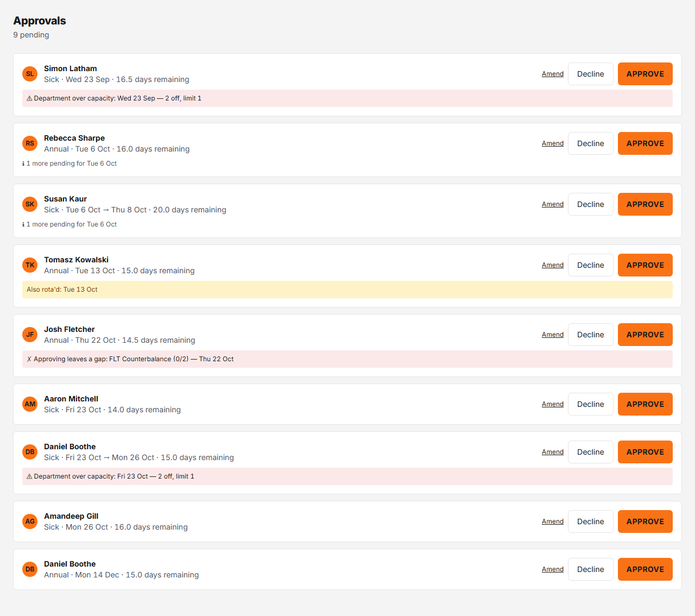Click the '9 pending' count text
Viewport: 695px width, 616px height.
pos(31,35)
